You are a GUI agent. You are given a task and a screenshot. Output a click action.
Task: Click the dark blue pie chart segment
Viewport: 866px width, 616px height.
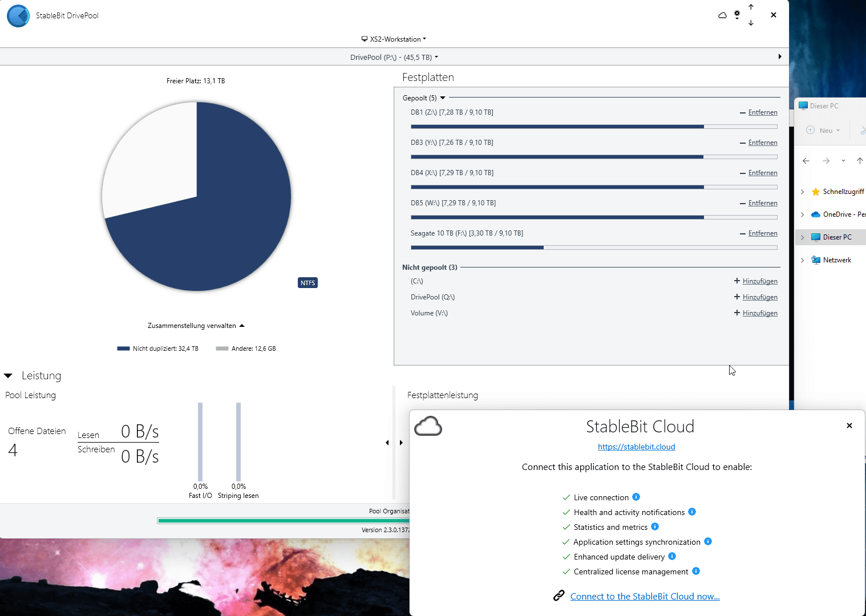click(x=228, y=228)
